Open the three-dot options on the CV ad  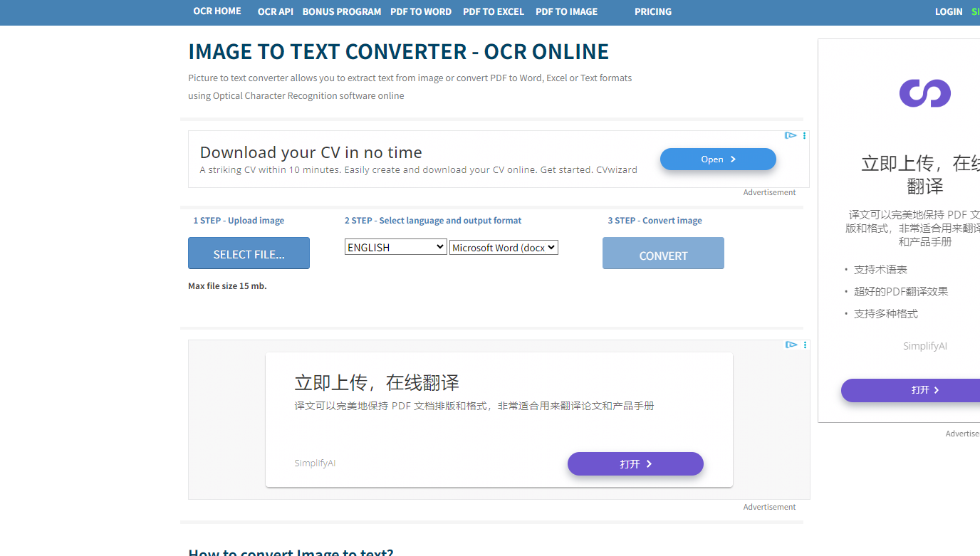click(x=804, y=135)
